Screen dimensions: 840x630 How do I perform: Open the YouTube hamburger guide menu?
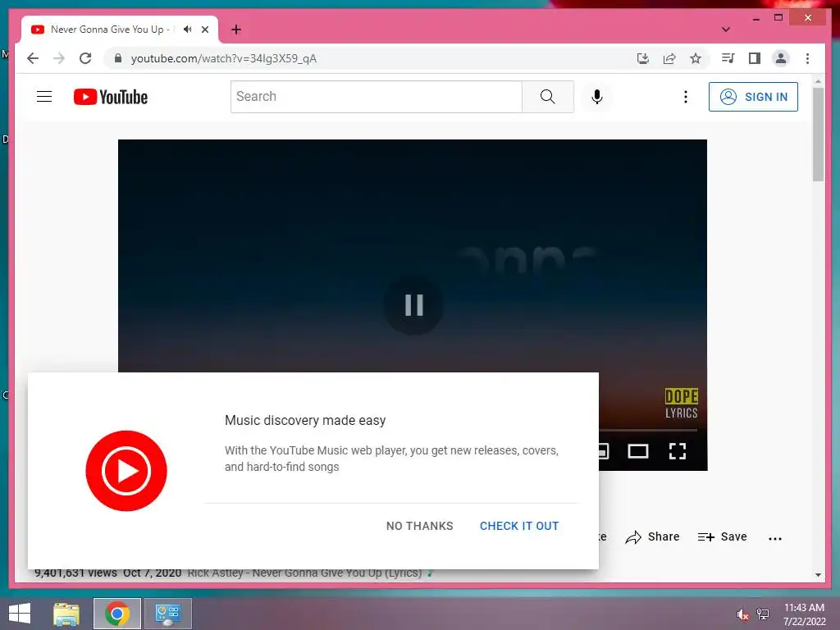click(x=44, y=97)
